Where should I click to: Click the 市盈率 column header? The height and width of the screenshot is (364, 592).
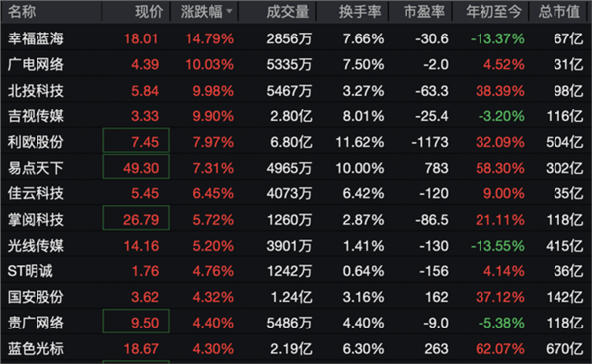[x=424, y=12]
